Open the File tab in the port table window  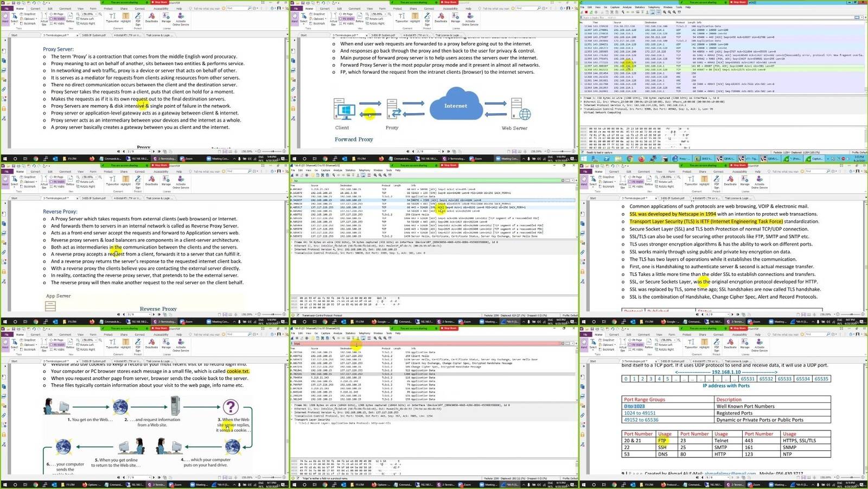[x=586, y=334]
